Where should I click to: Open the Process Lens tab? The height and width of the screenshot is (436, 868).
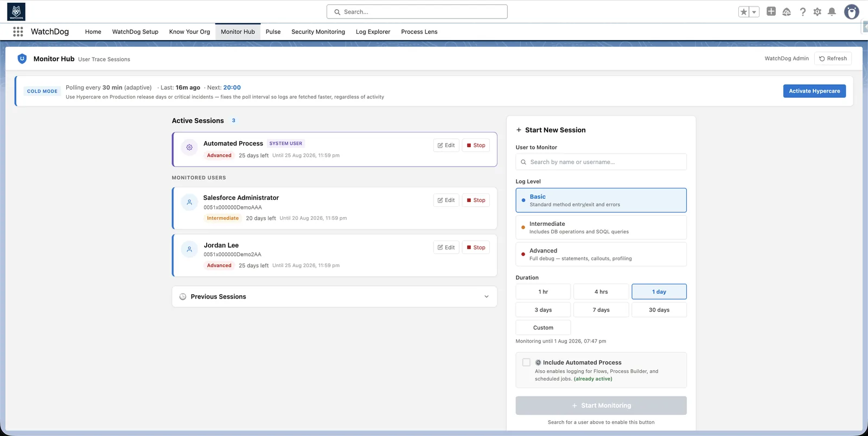click(419, 31)
